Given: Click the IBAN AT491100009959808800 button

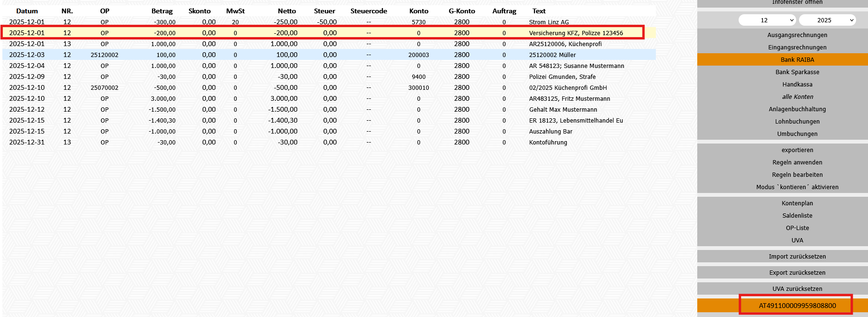Looking at the screenshot, I should (x=797, y=306).
